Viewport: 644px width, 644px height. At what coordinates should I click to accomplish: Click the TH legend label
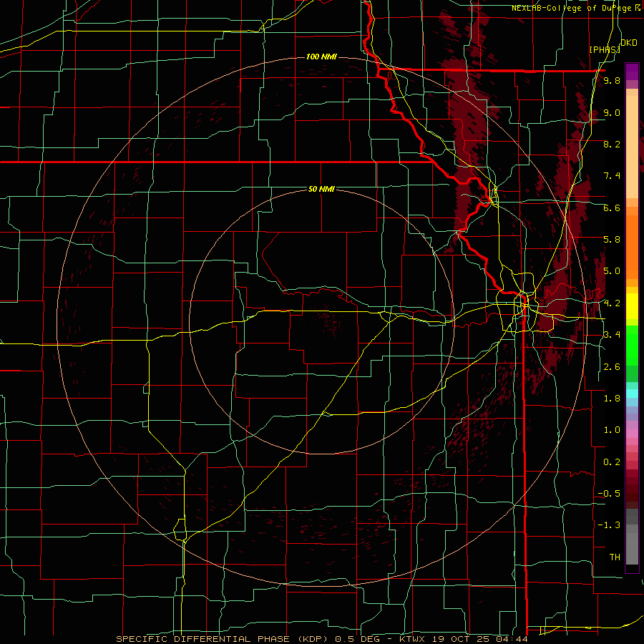point(615,557)
